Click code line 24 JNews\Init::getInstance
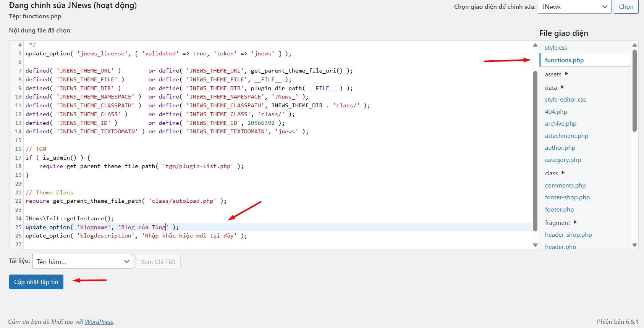 70,218
